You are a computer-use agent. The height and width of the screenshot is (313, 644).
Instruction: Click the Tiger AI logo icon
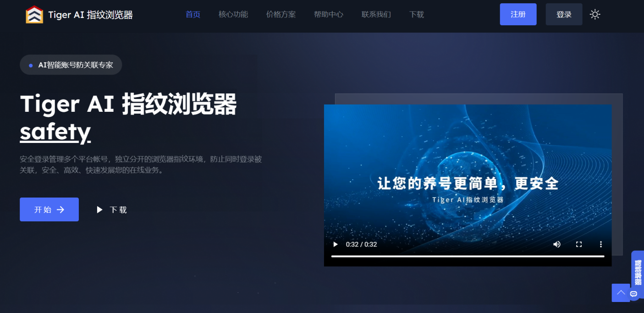(x=34, y=14)
